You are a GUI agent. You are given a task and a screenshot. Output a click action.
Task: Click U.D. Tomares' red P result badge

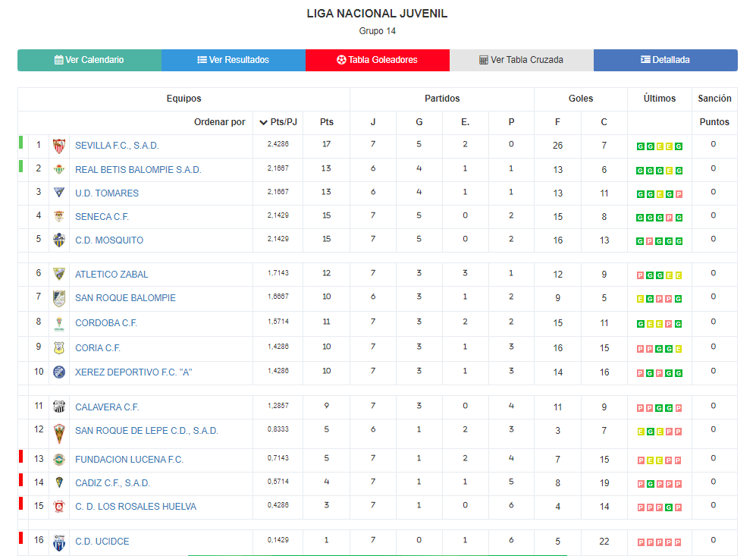coord(679,194)
